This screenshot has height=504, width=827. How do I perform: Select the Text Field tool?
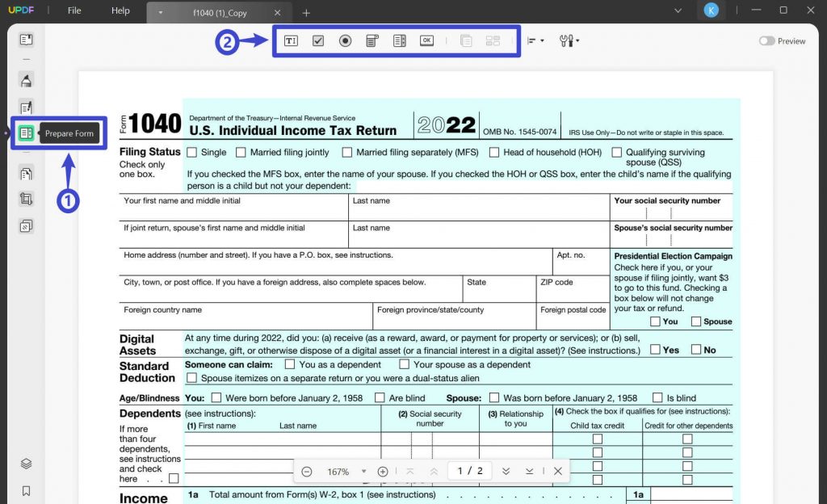[291, 40]
